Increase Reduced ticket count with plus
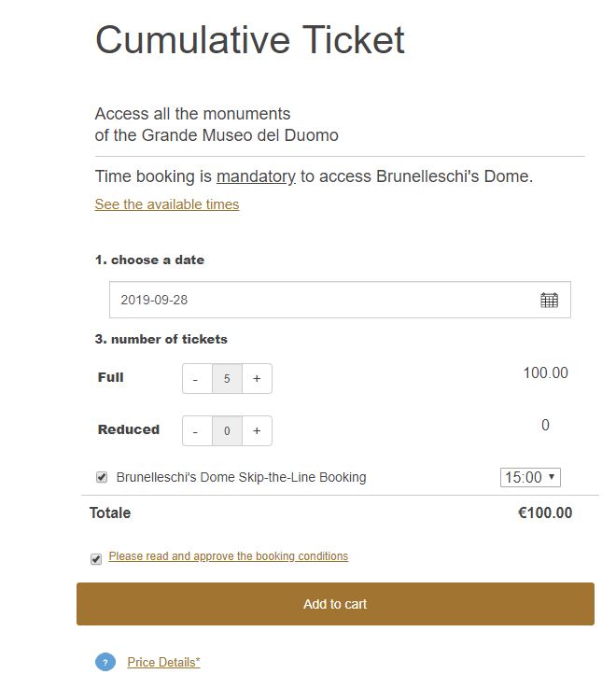 coord(257,431)
